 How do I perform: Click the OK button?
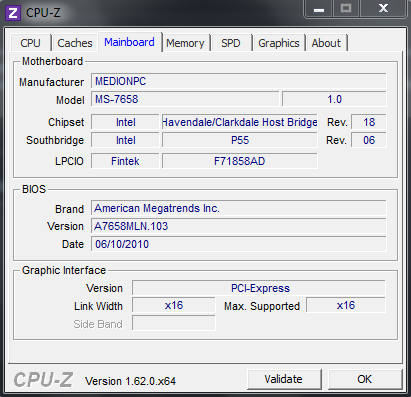pyautogui.click(x=365, y=379)
